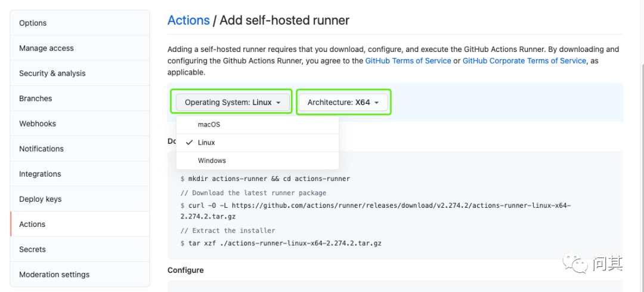The height and width of the screenshot is (292, 644).
Task: Select Linux in the operating system list
Action: click(x=258, y=143)
